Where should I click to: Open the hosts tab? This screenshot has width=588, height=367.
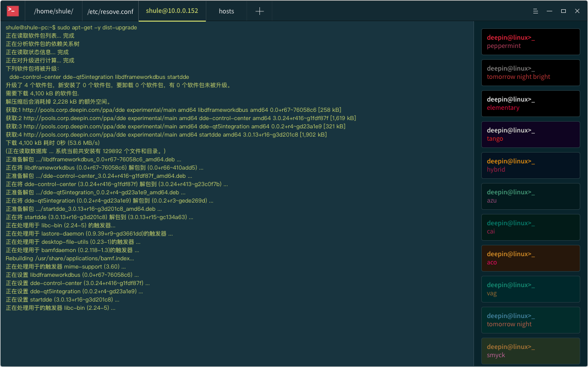pyautogui.click(x=226, y=11)
